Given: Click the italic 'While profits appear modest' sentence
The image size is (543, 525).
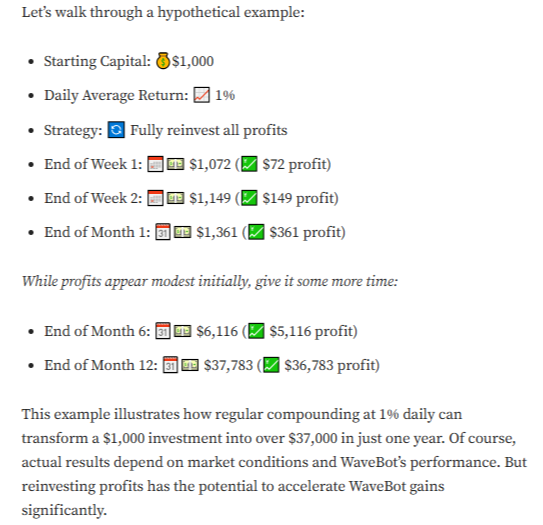Looking at the screenshot, I should click(x=210, y=282).
